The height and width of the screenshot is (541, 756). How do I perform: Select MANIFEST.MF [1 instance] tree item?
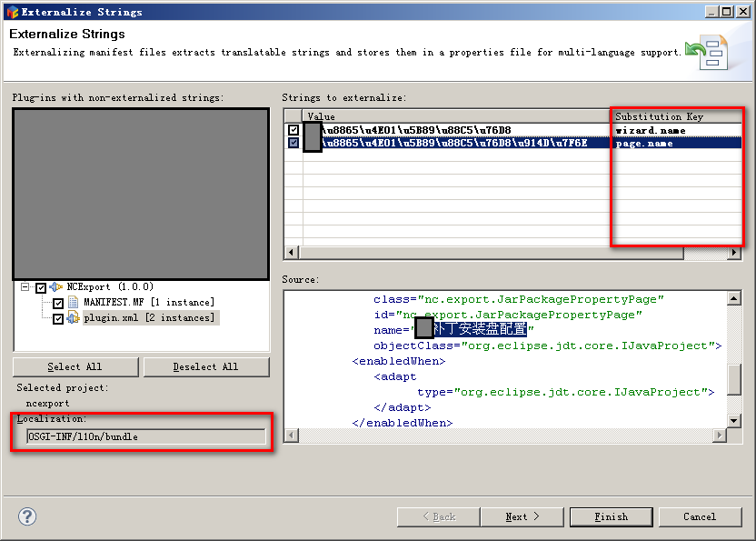tap(149, 303)
